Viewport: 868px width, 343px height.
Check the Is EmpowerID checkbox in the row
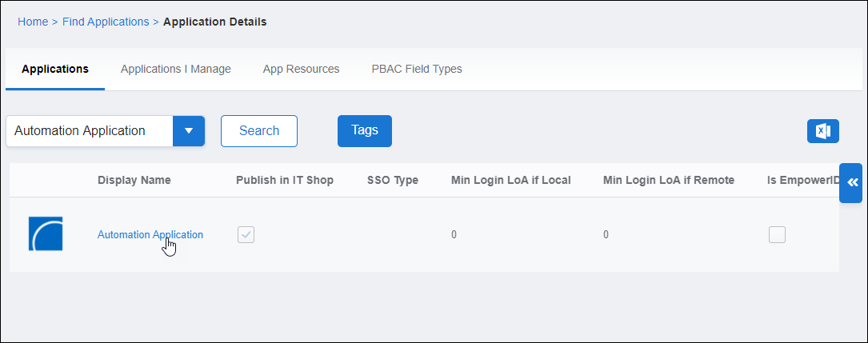pos(777,234)
